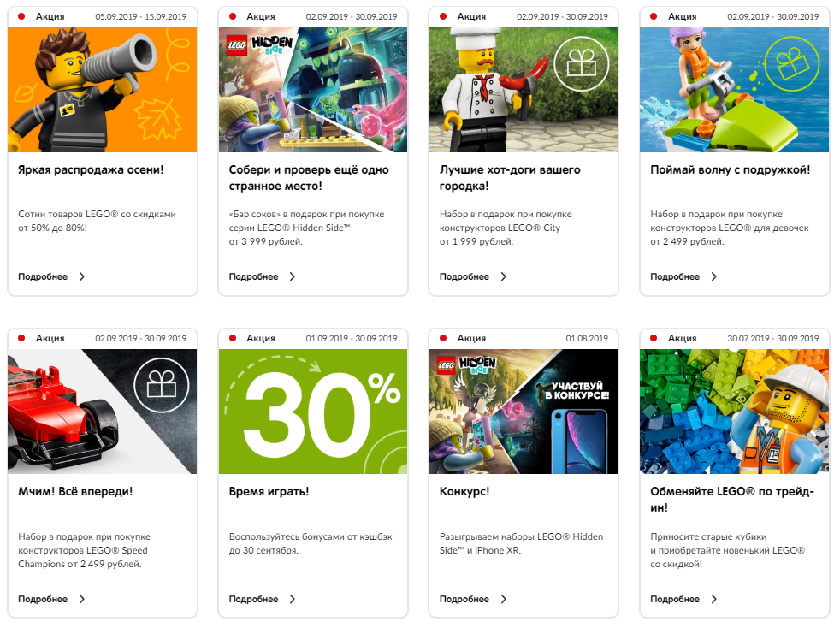Open Подробнее under Время играть!

(253, 599)
